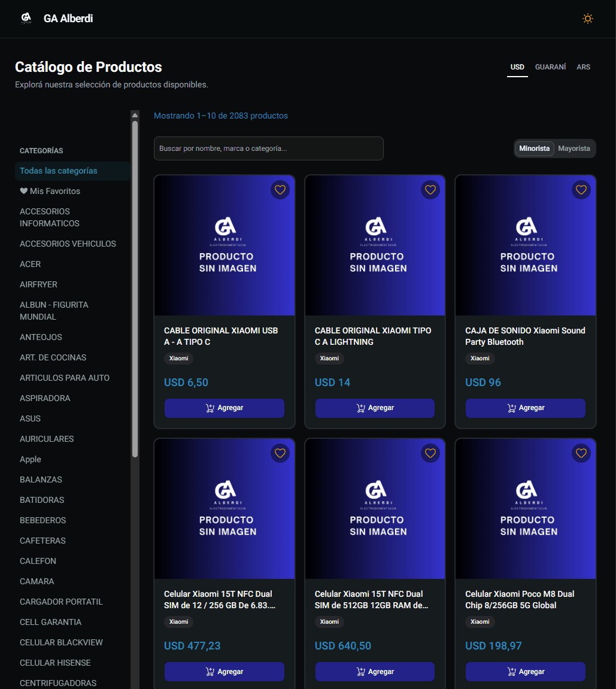This screenshot has height=689, width=616.
Task: Open ACCESORIOS INFORMATICOS category
Action: click(x=72, y=217)
